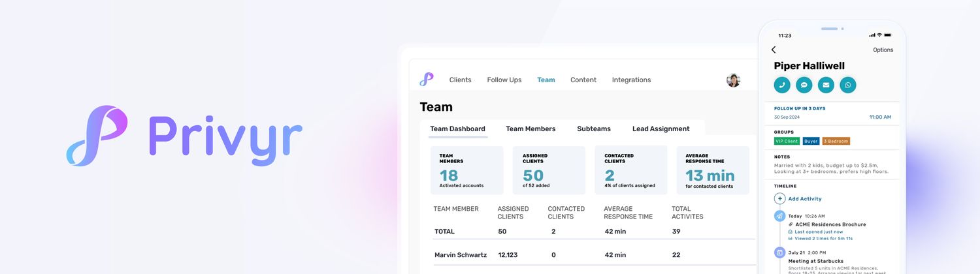Viewport: 980px width, 274px height.
Task: Tap the email envelope icon
Action: click(x=826, y=85)
